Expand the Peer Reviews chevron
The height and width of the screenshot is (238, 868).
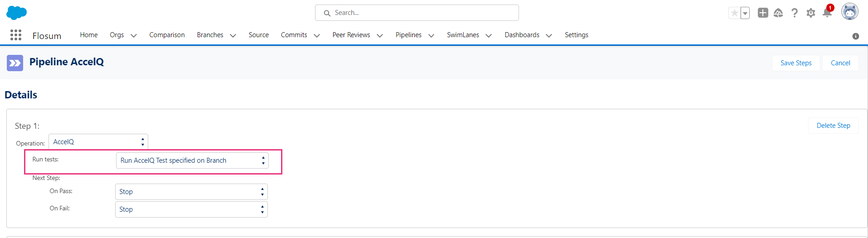pos(380,35)
